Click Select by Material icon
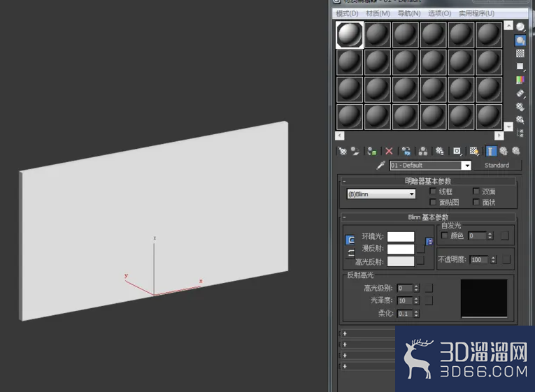The width and height of the screenshot is (535, 392). 520,119
